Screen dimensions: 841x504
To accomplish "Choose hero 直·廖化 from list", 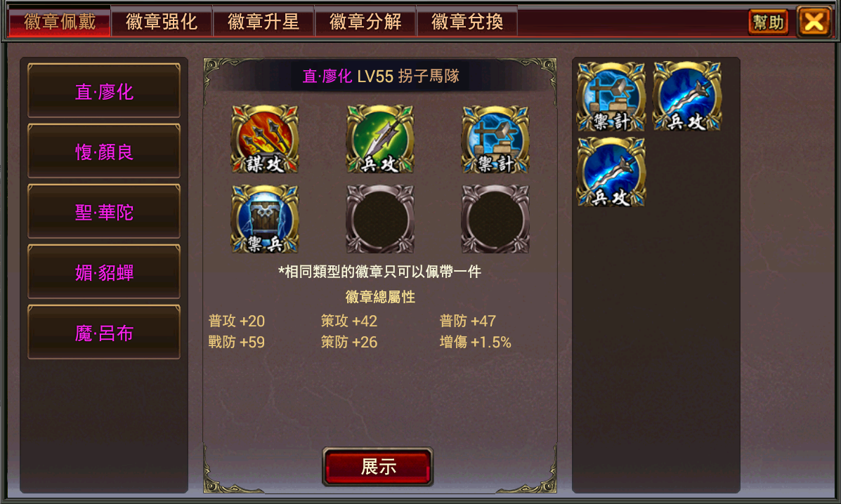I will click(x=104, y=91).
